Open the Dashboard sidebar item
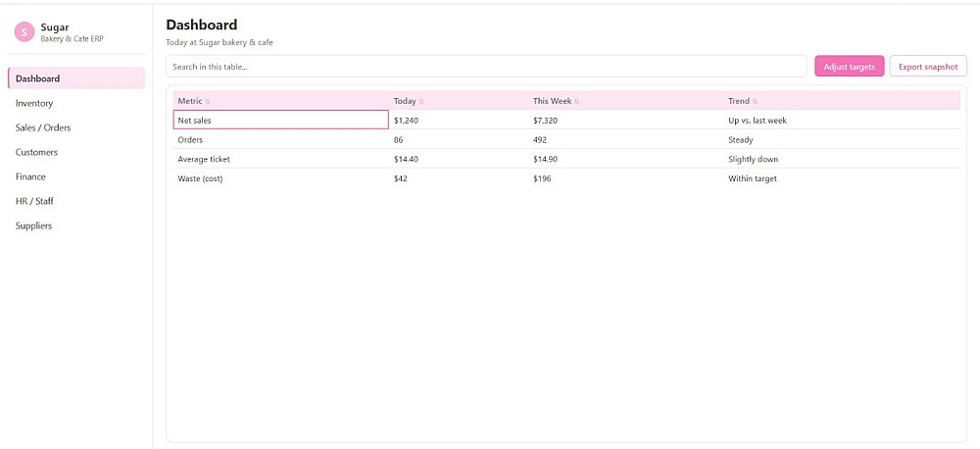 coord(76,78)
